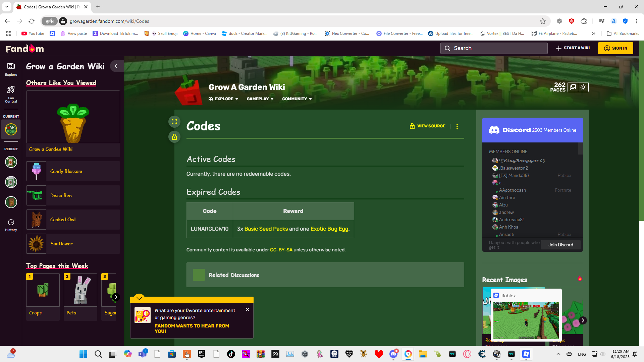644x362 pixels.
Task: Open the taskbar clock and date
Action: tap(621, 354)
